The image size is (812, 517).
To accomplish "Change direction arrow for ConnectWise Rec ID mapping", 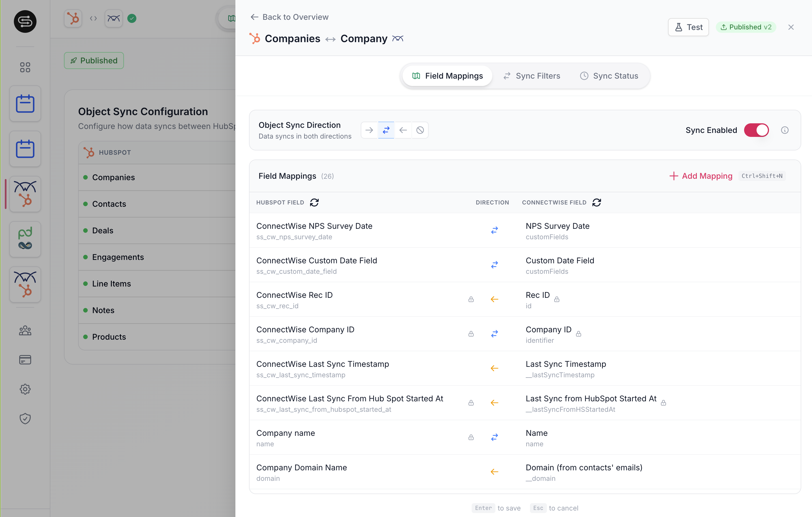I will pos(494,299).
